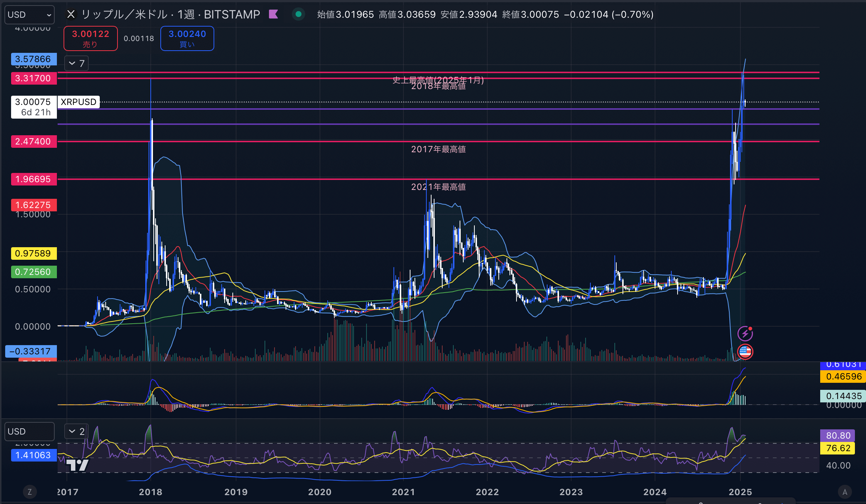Click the TradingView logo watermark
This screenshot has width=866, height=504.
(78, 465)
